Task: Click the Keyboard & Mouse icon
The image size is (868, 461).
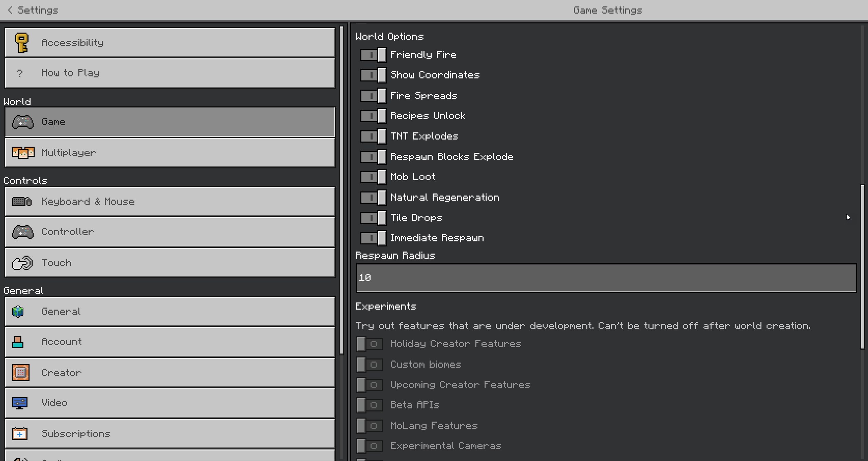Action: (22, 202)
